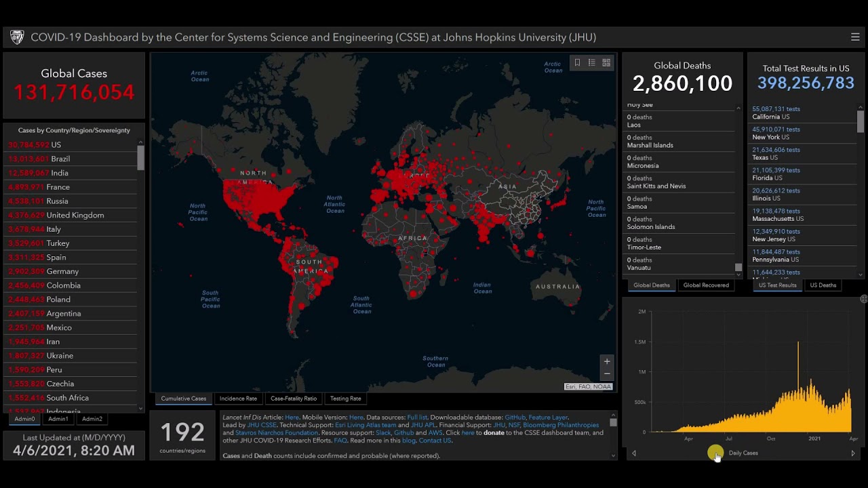
Task: Open the Contact US link
Action: (x=435, y=441)
